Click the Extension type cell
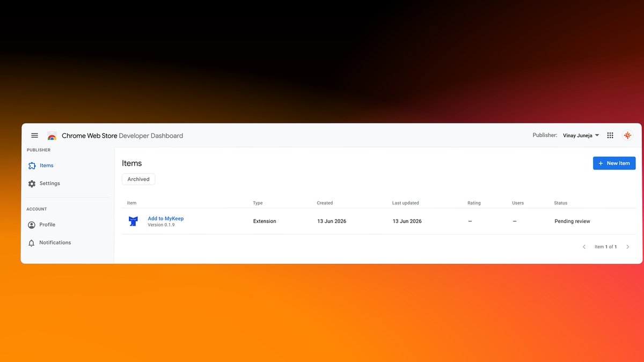Image resolution: width=644 pixels, height=362 pixels. (265, 221)
